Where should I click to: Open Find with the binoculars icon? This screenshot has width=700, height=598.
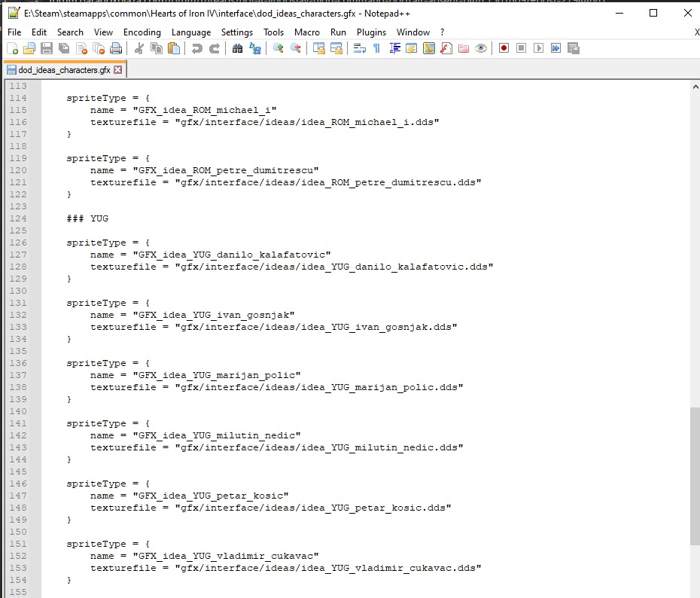coord(237,48)
